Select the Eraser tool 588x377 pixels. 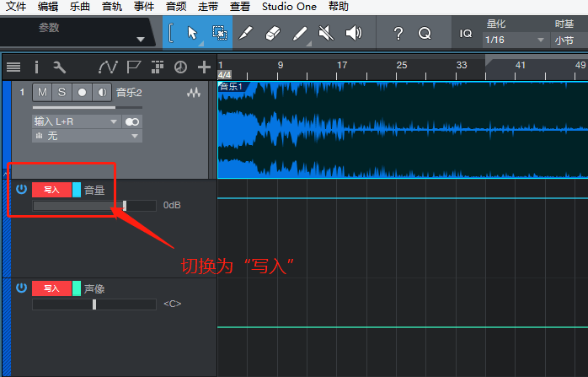(x=272, y=34)
